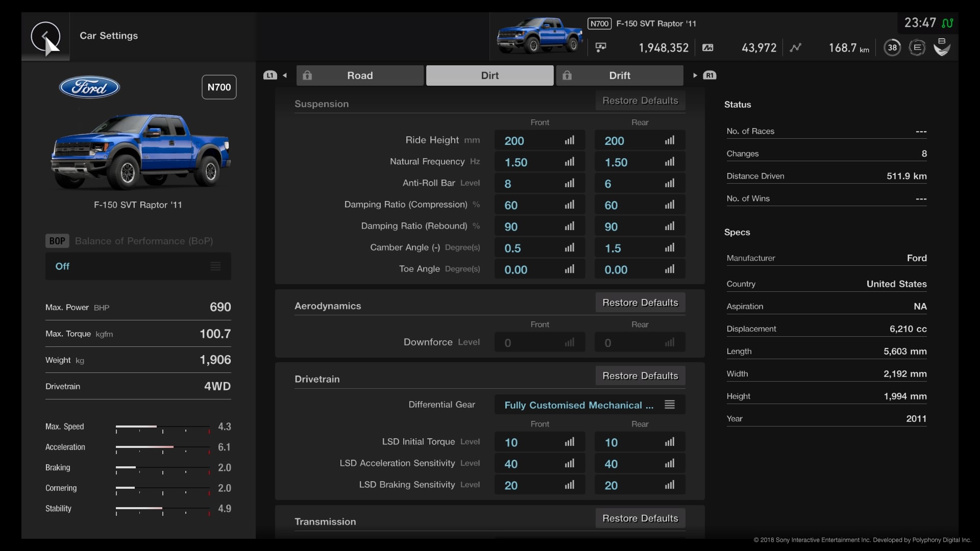Adjust front Damping Ratio Rebound 90

(540, 227)
